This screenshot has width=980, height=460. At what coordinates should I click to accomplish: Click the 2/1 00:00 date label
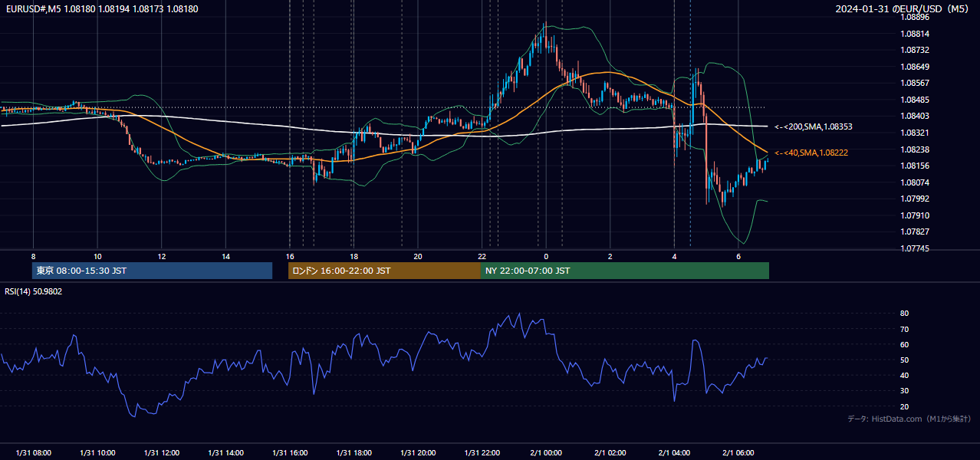pyautogui.click(x=546, y=453)
